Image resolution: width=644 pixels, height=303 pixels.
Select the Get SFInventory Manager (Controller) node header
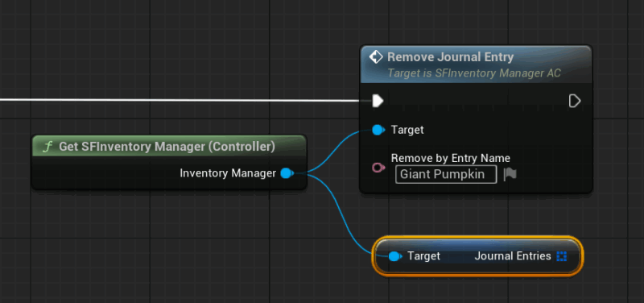(169, 147)
